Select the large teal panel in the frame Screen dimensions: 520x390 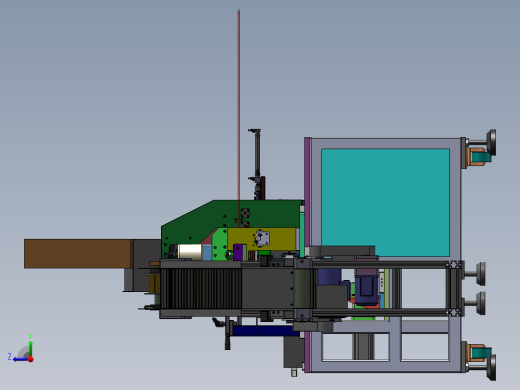tap(385, 202)
